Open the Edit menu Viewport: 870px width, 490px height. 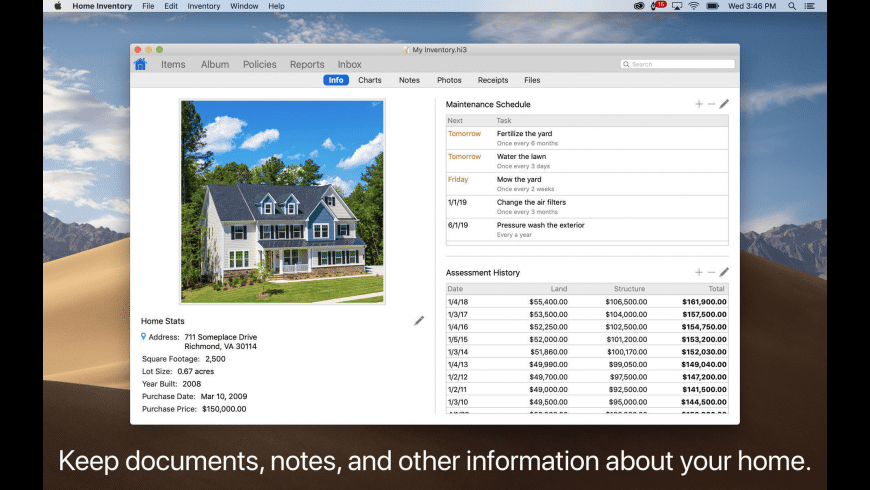pos(171,6)
